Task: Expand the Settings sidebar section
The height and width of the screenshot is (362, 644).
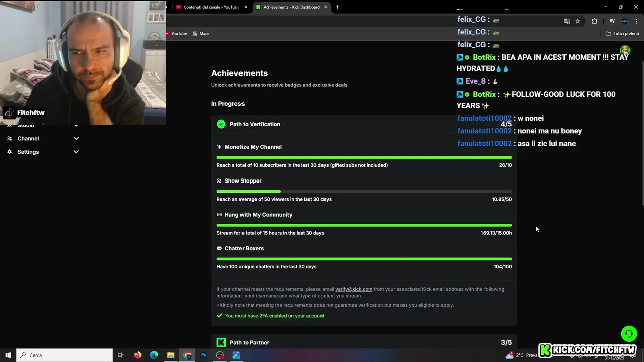Action: [x=76, y=152]
